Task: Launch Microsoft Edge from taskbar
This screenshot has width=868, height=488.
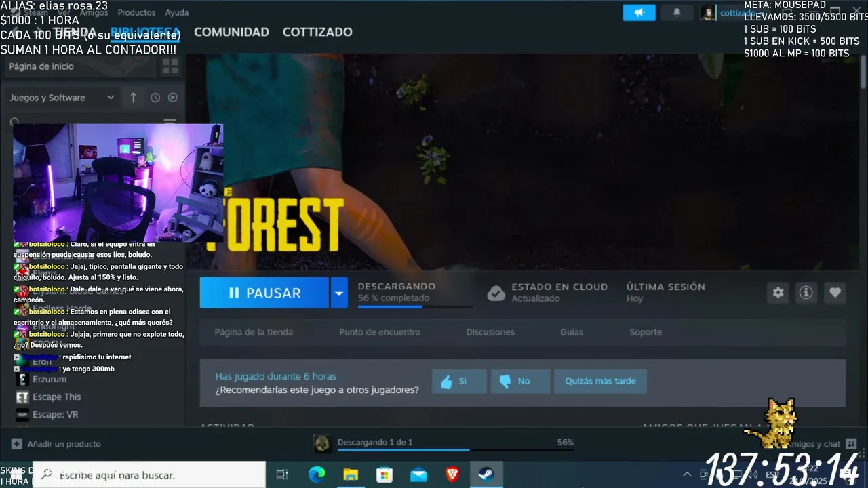Action: tap(317, 475)
